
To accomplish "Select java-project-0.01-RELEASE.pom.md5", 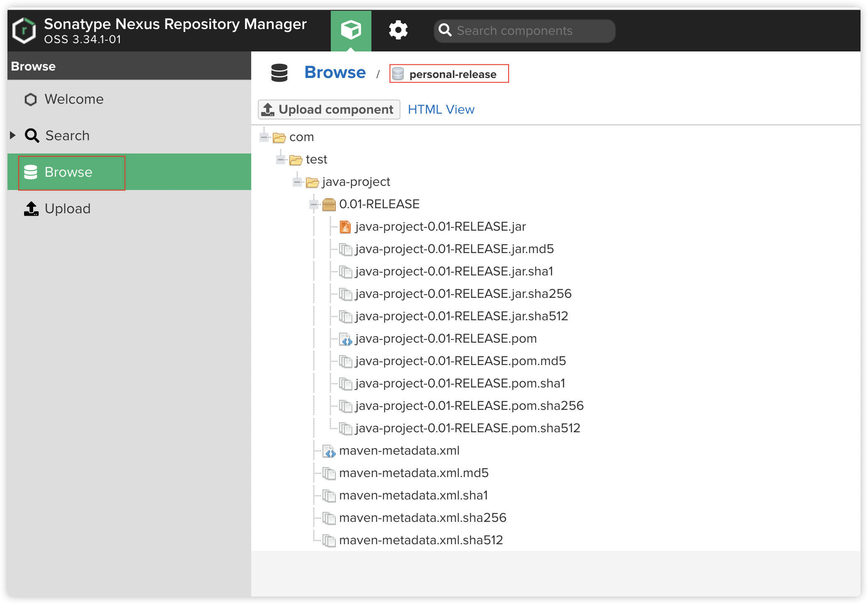I will [460, 361].
